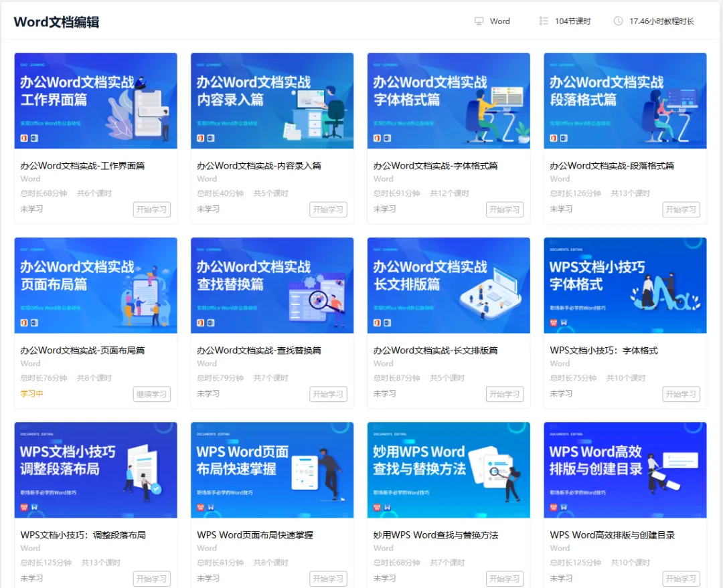
Task: Click the 17.46小时教程时长 duration text
Action: click(661, 21)
